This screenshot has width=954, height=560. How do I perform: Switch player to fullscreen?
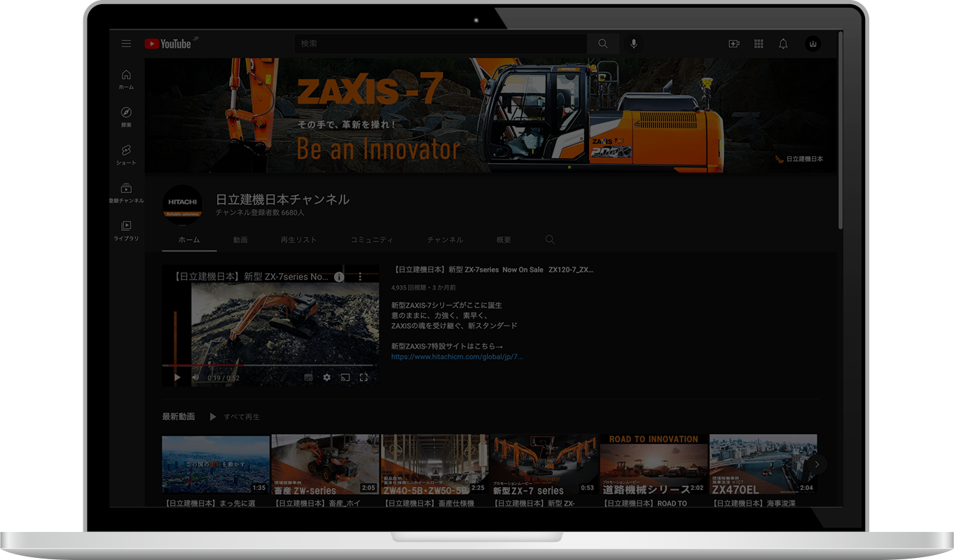click(364, 377)
